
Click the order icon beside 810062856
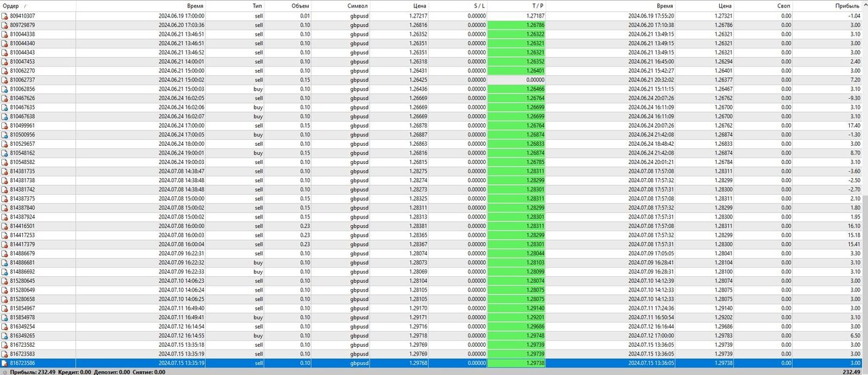[4, 89]
